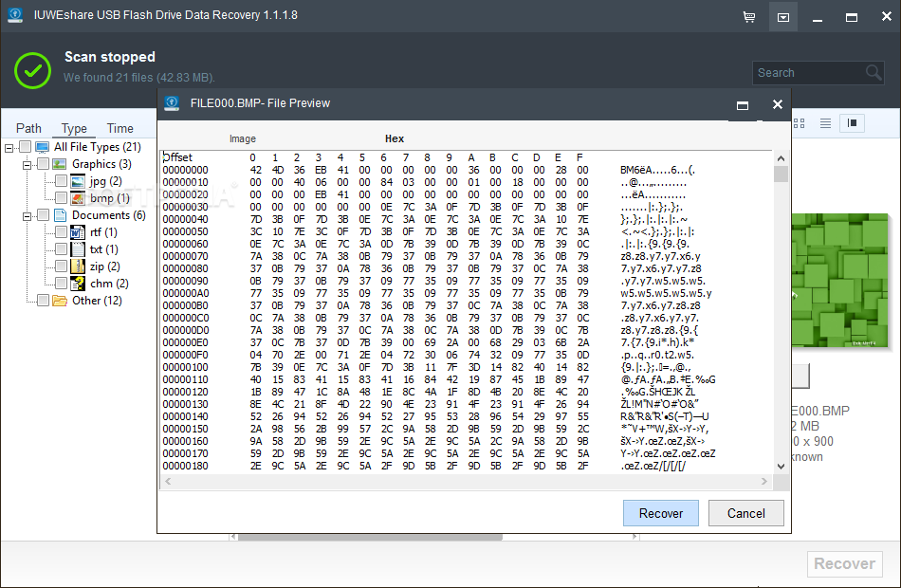Image resolution: width=901 pixels, height=588 pixels.
Task: Switch to the Path tab
Action: point(28,128)
